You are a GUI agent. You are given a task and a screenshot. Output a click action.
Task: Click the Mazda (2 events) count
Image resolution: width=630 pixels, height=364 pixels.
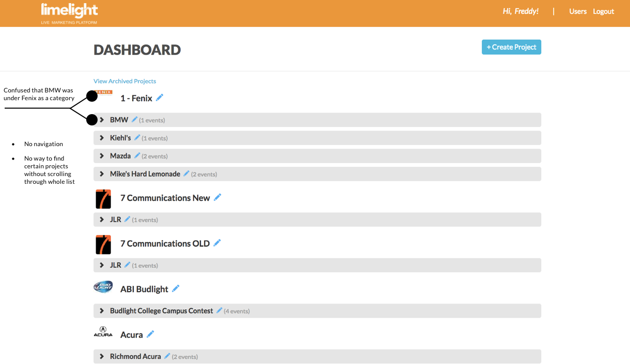[x=154, y=156]
